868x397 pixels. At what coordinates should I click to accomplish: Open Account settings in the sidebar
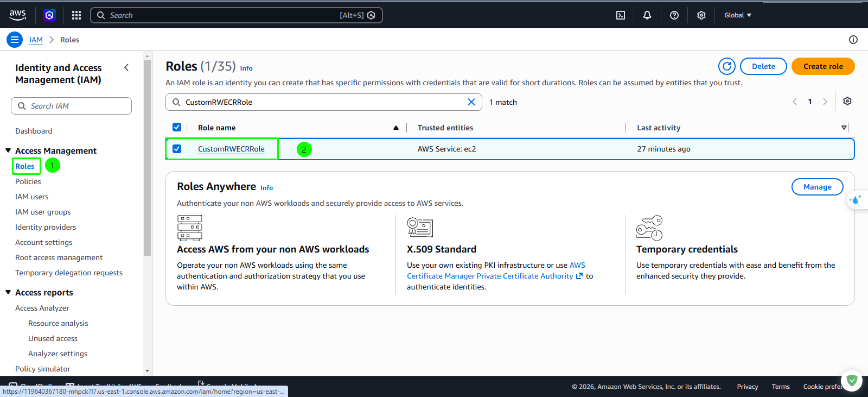[44, 242]
